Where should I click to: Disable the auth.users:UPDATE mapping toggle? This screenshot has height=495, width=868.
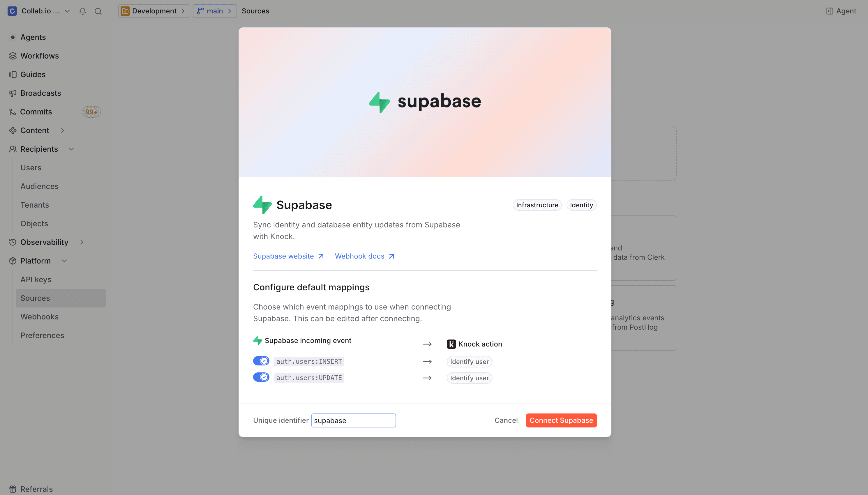[261, 377]
